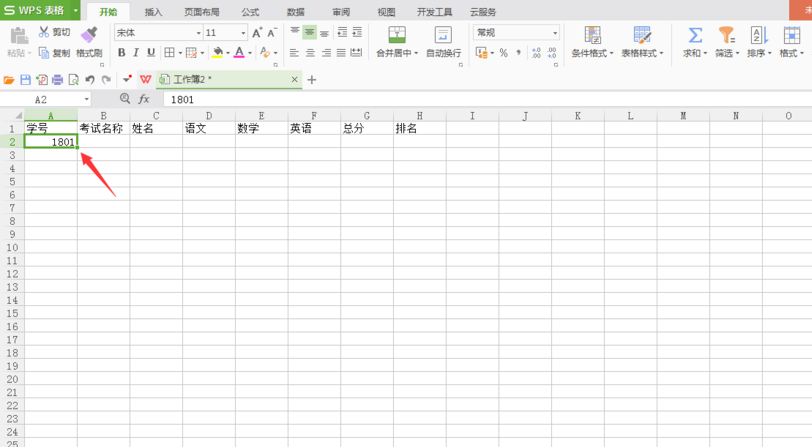Click the Filter (筛选) funnel icon

727,36
